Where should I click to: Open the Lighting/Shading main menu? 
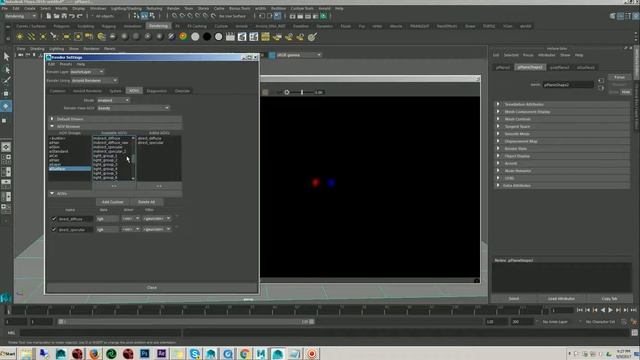coord(126,8)
